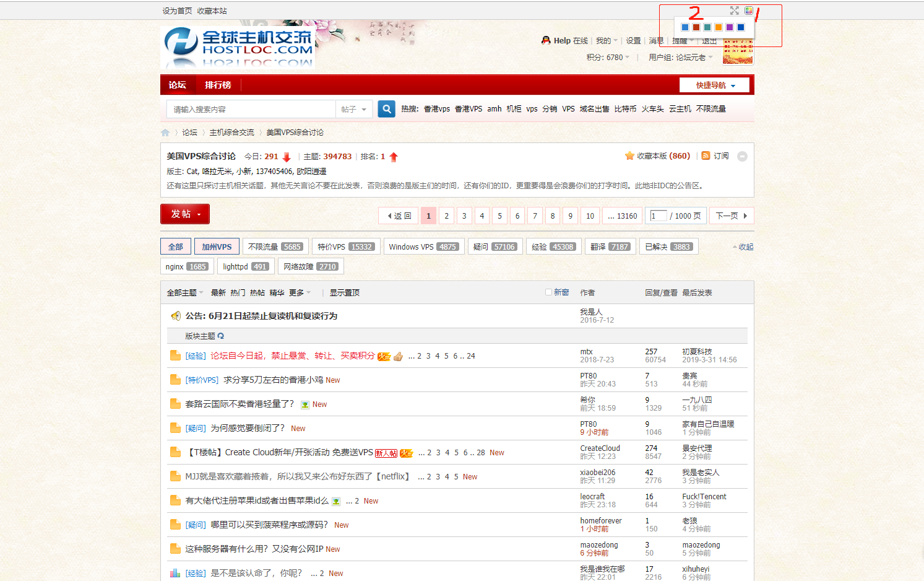Open the 帖子 search type dropdown

[354, 110]
